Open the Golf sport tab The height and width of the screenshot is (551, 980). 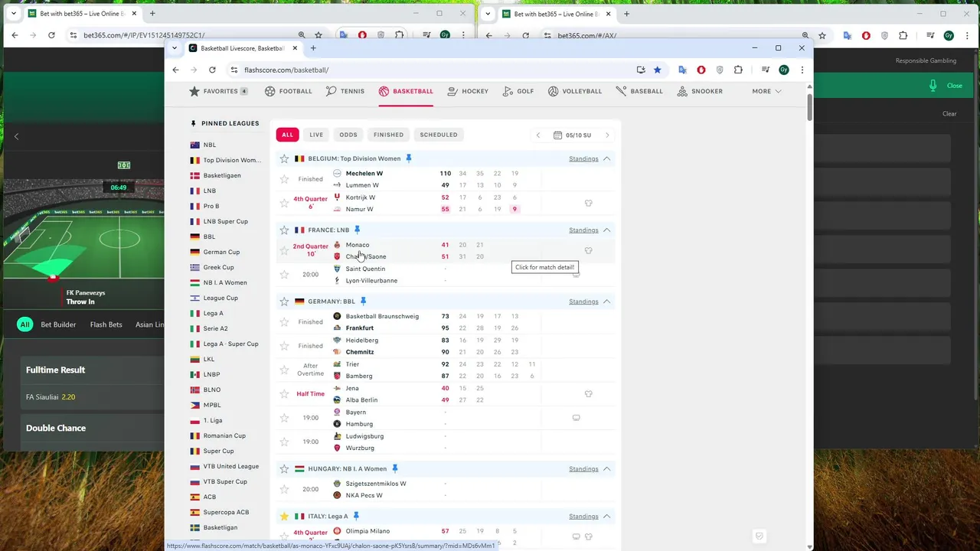click(x=518, y=91)
